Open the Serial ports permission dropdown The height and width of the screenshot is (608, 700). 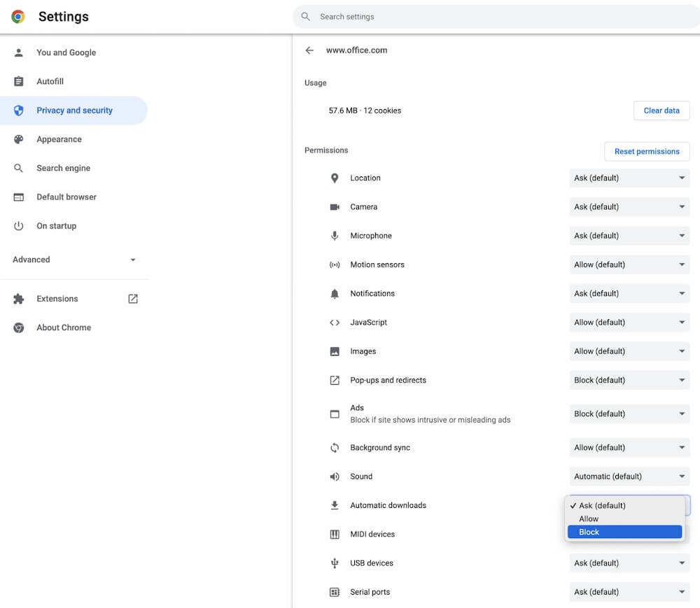[x=629, y=592]
